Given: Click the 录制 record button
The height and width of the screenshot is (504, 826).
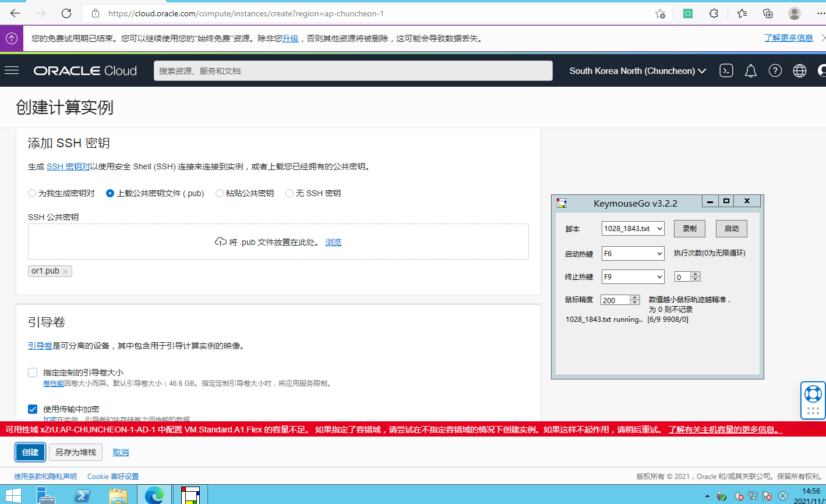Looking at the screenshot, I should [x=690, y=229].
